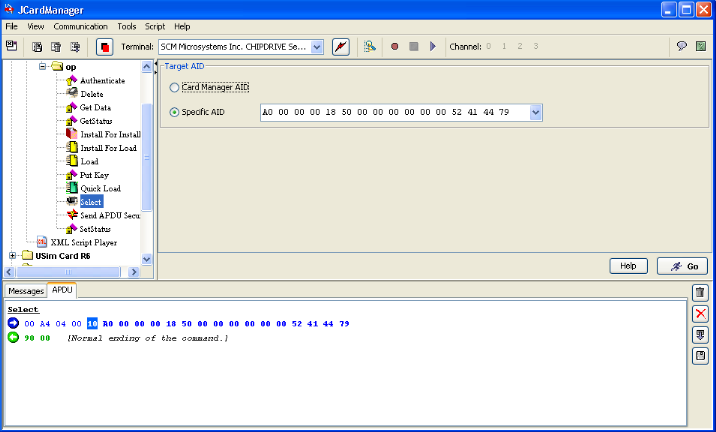Click the Go button

(x=682, y=266)
